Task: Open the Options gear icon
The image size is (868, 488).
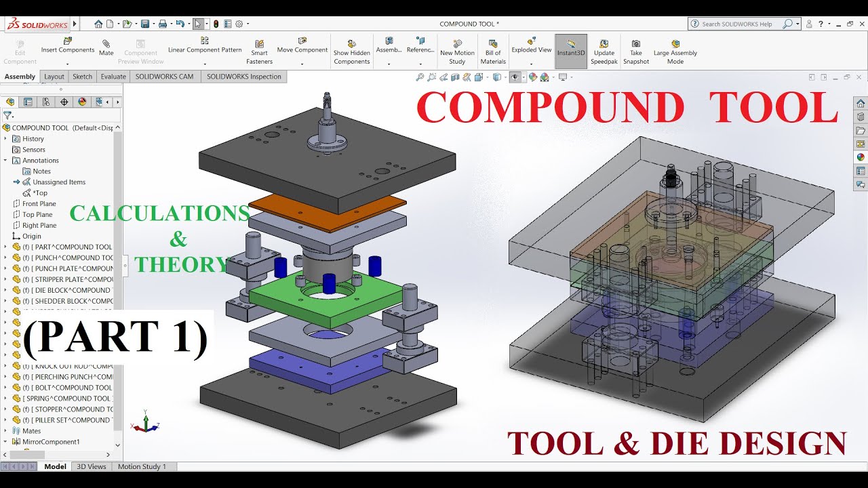Action: tap(239, 24)
